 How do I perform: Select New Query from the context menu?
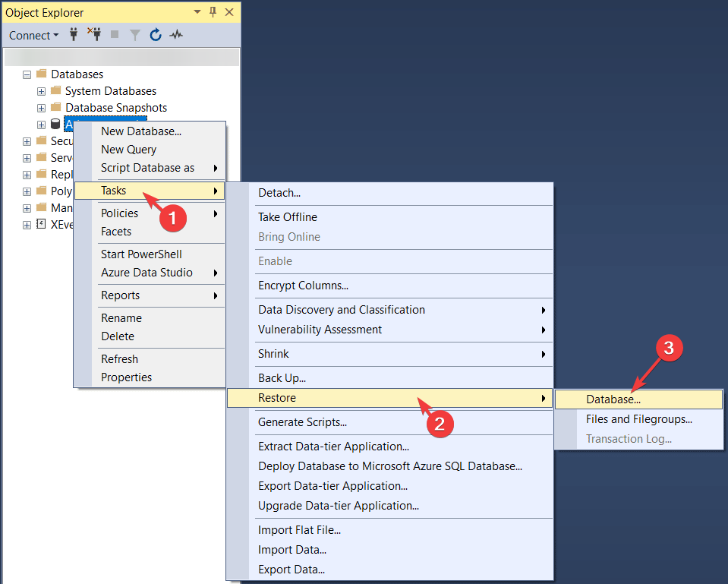tap(128, 149)
